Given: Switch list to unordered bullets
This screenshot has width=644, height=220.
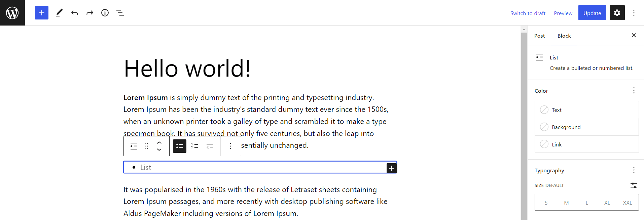Looking at the screenshot, I should tap(180, 146).
